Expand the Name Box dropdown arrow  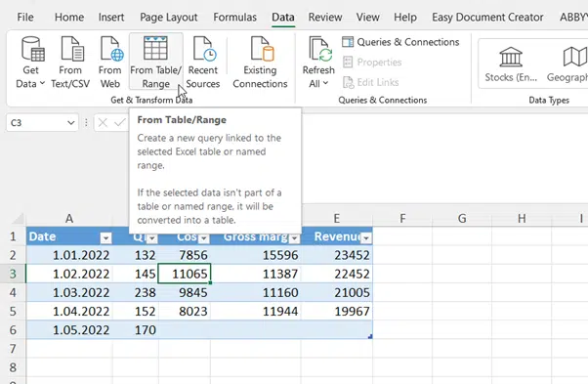tap(71, 122)
